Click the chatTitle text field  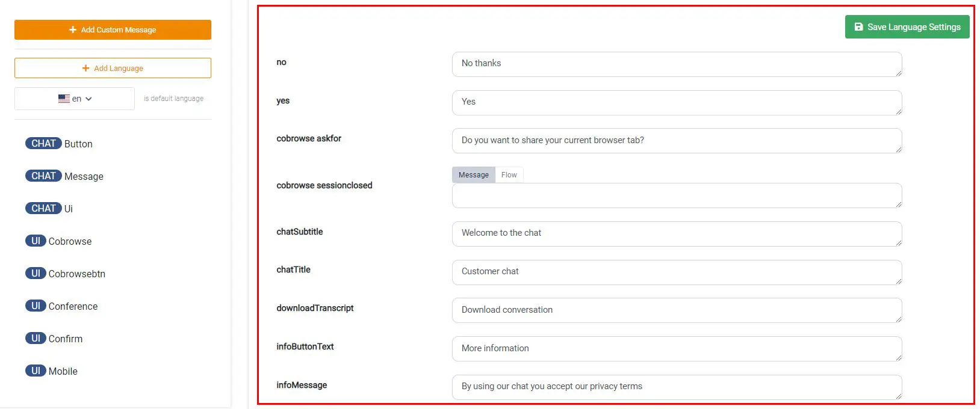pos(677,272)
